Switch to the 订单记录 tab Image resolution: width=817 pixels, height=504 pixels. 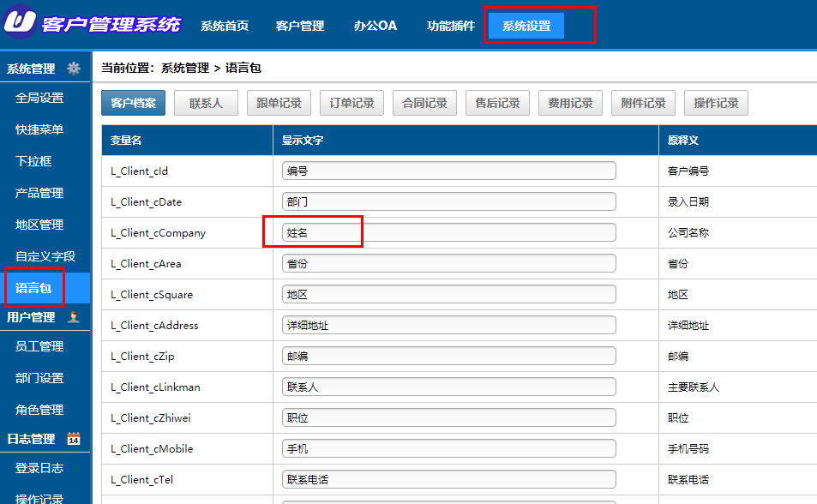pos(351,103)
